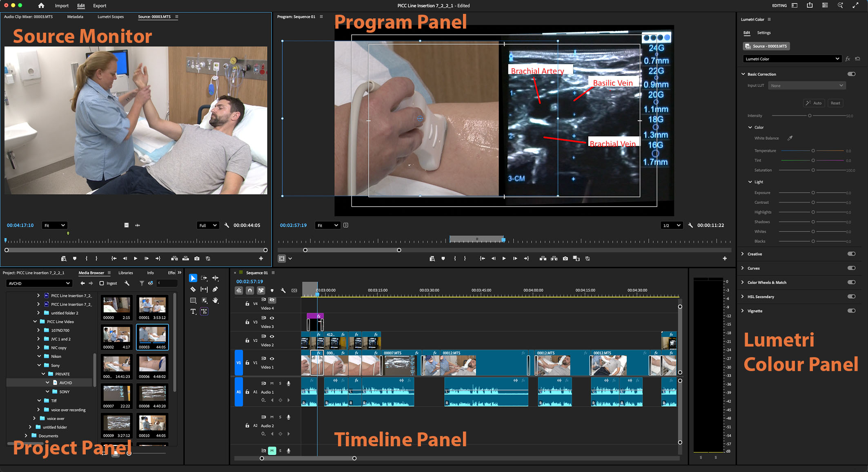Click the Exposure slider handle
This screenshot has width=868, height=472.
pyautogui.click(x=813, y=192)
